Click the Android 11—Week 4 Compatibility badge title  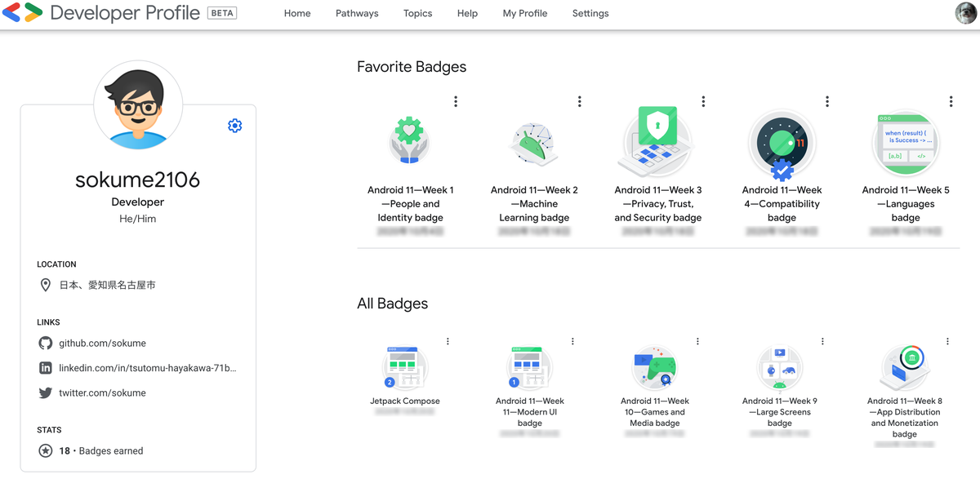782,204
